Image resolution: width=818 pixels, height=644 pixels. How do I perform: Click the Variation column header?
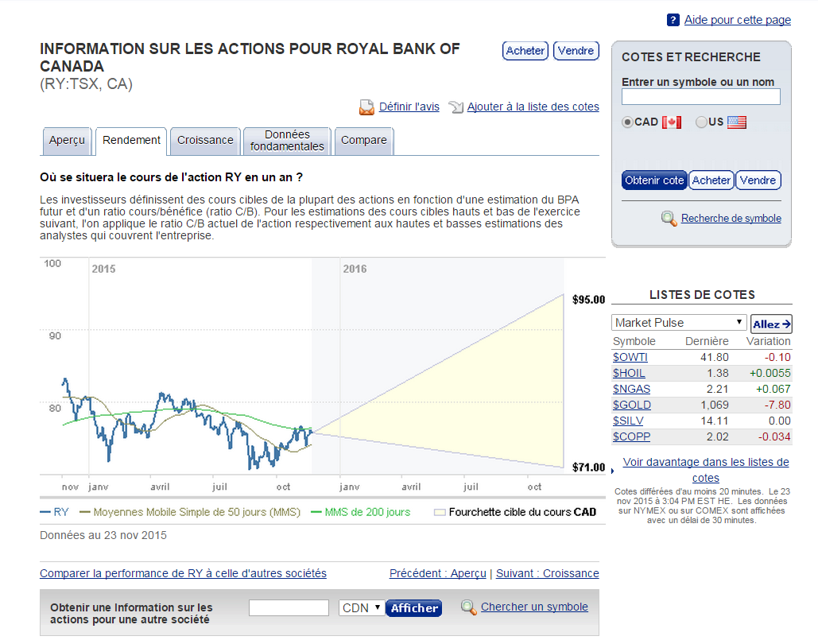coord(769,341)
